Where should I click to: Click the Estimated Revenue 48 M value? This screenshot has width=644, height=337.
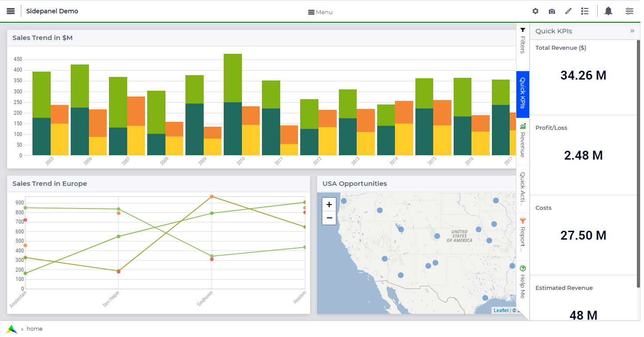(583, 315)
